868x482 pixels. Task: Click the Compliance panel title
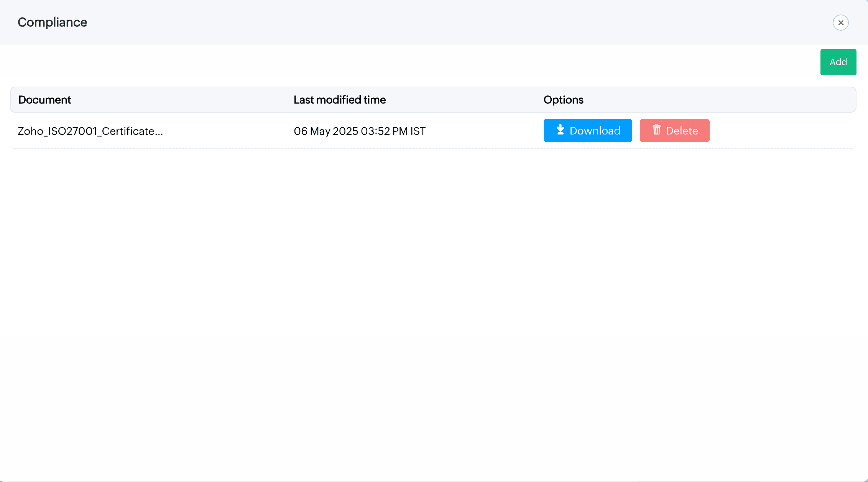click(53, 22)
